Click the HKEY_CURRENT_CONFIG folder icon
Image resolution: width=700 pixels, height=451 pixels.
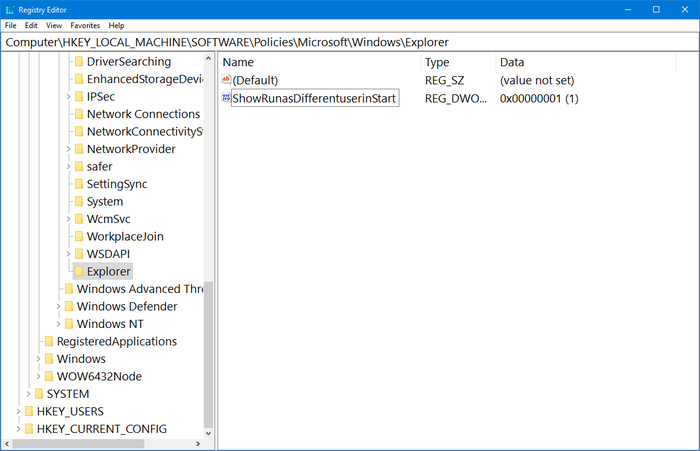click(29, 429)
